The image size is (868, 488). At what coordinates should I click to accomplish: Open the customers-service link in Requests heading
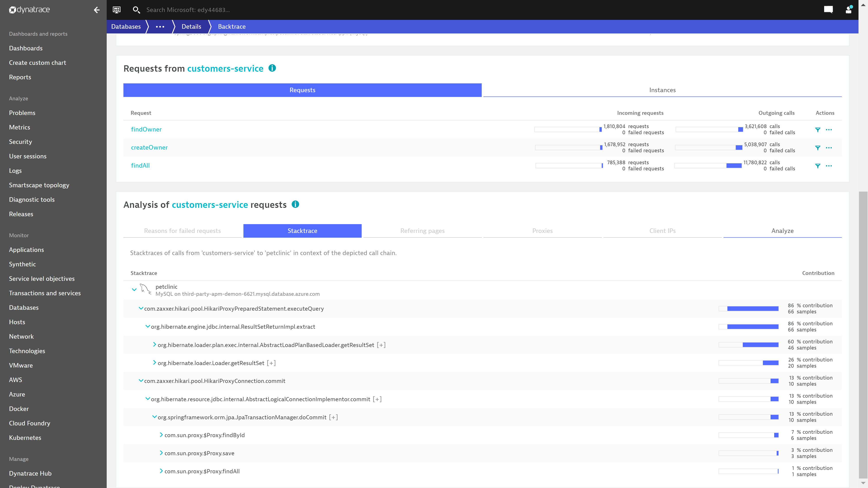pos(225,68)
